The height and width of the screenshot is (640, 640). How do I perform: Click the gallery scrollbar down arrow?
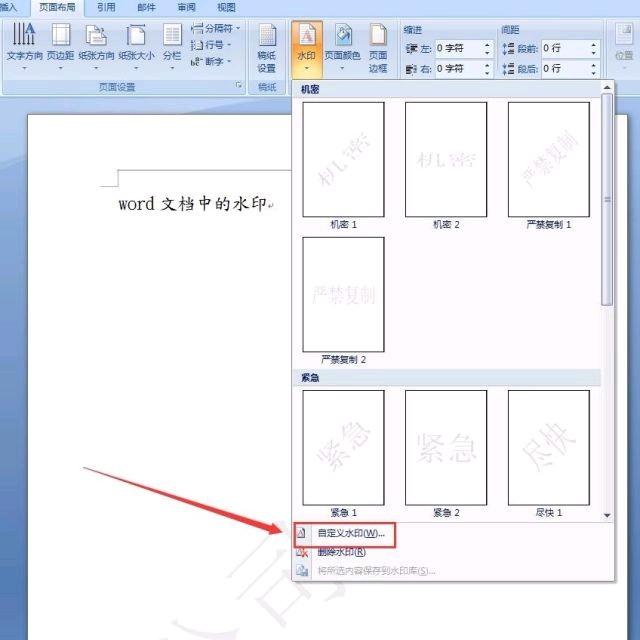(607, 515)
